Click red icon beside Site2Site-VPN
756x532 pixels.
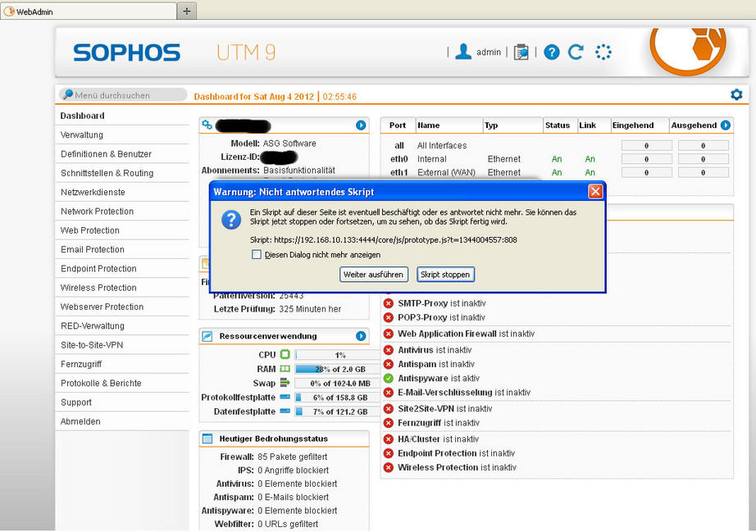[388, 409]
